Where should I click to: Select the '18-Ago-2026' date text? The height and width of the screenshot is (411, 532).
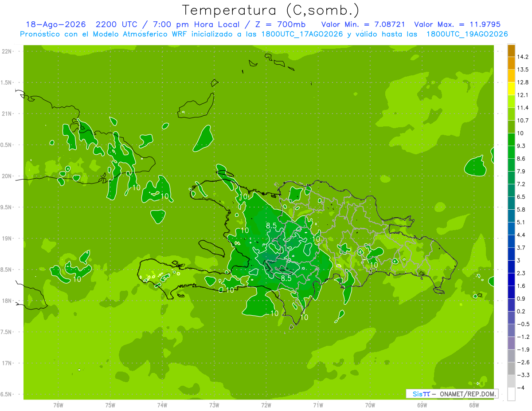[55, 24]
